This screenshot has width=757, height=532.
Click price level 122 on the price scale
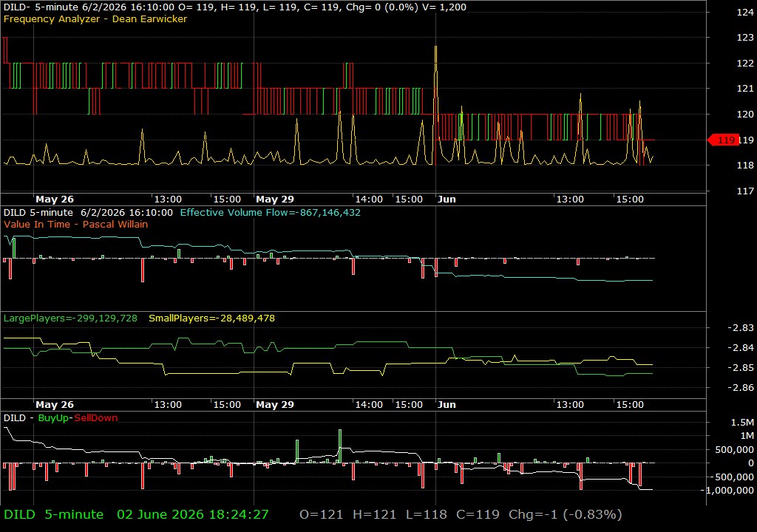(745, 63)
